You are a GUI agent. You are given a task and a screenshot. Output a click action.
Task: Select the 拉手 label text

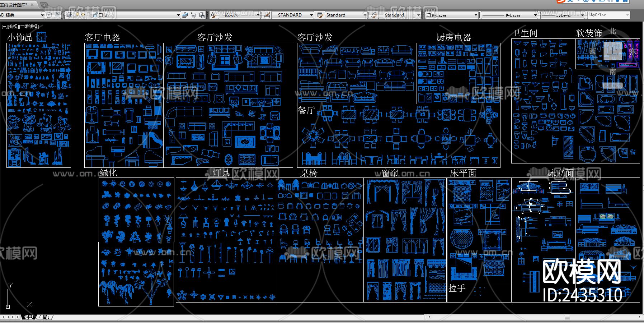pyautogui.click(x=457, y=288)
